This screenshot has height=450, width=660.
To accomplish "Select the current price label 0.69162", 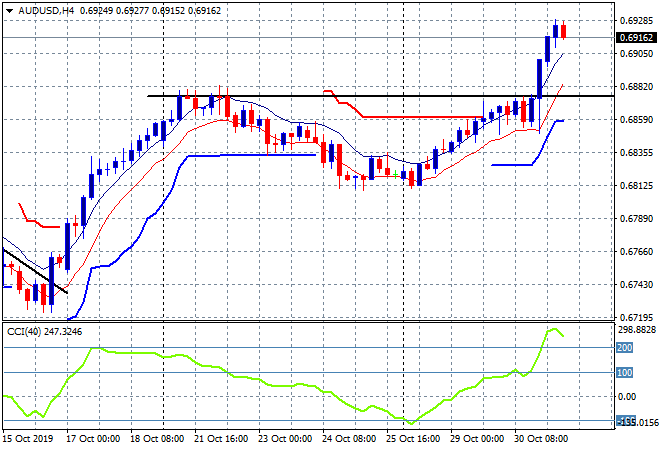I will click(636, 37).
